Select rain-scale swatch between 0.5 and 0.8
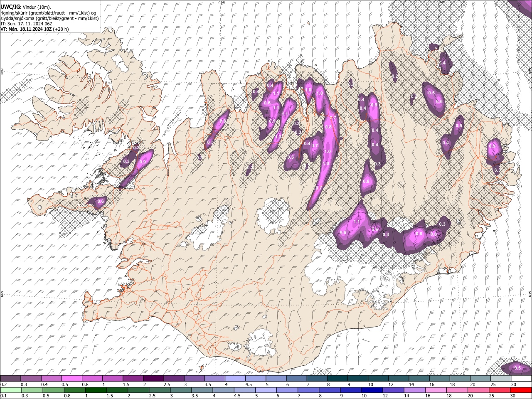 tap(54, 390)
